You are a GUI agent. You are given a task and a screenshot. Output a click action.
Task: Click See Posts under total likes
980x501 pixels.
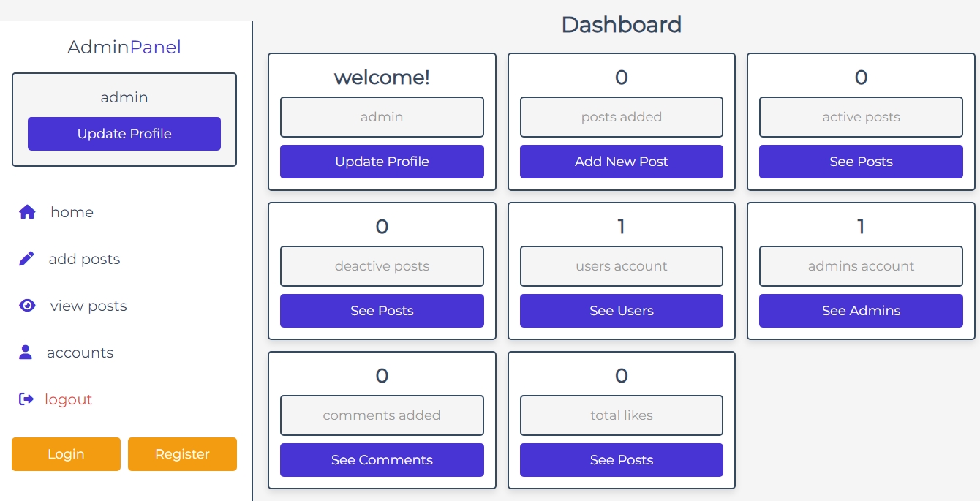622,460
